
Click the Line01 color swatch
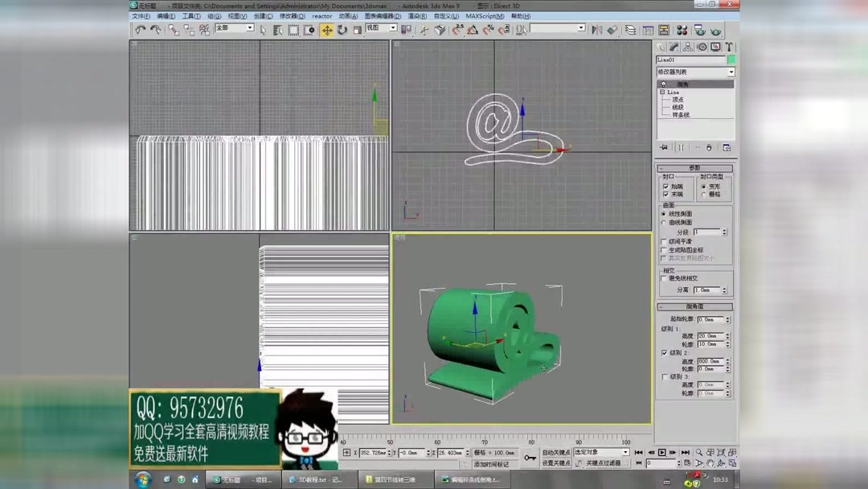731,59
